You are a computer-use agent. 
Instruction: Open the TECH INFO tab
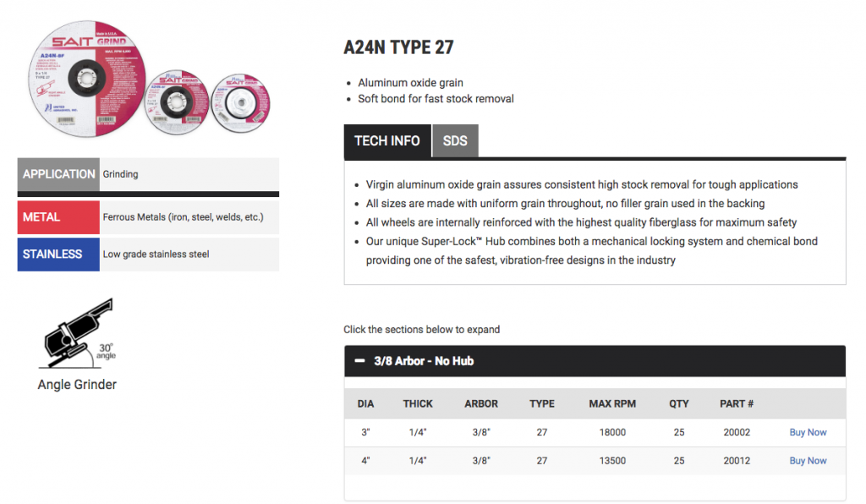coord(387,141)
